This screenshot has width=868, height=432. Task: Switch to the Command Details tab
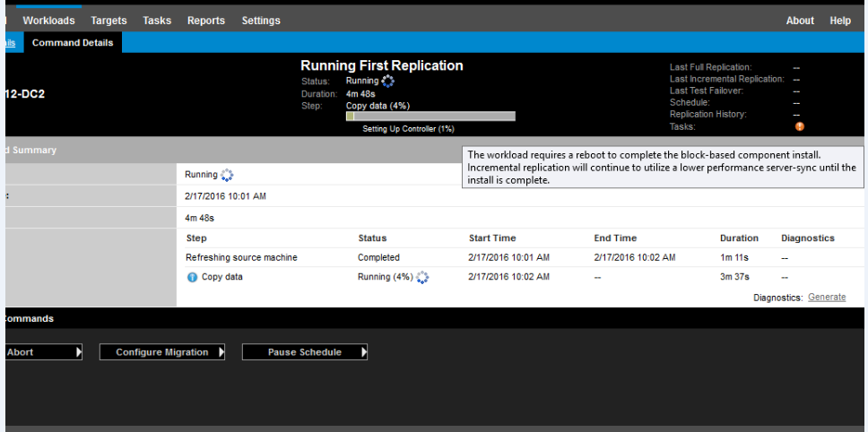coord(73,42)
